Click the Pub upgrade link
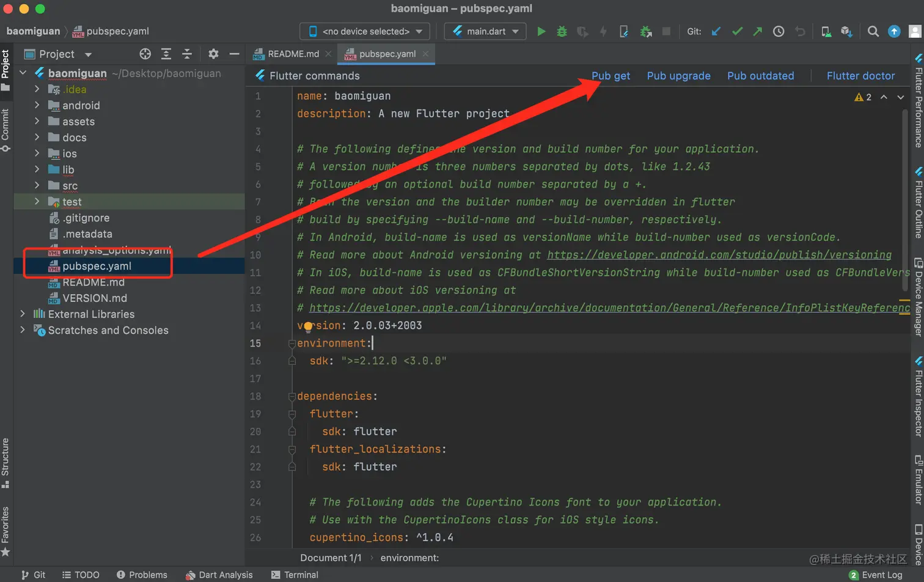Screen dimensions: 924x582 (x=678, y=76)
